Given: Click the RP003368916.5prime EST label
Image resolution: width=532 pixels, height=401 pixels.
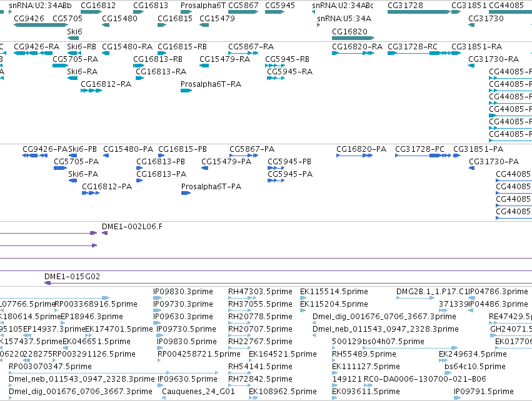Looking at the screenshot, I should pos(96,304).
